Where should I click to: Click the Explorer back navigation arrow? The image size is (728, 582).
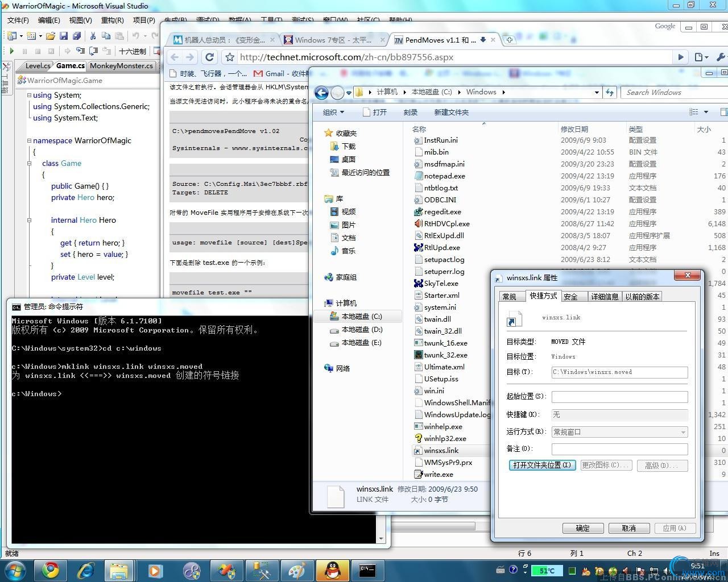(x=321, y=93)
